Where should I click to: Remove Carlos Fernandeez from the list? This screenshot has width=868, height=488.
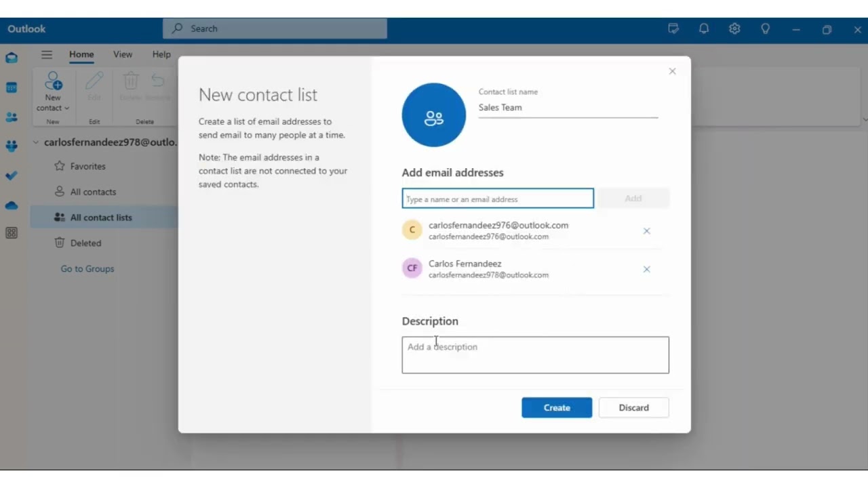coord(646,269)
